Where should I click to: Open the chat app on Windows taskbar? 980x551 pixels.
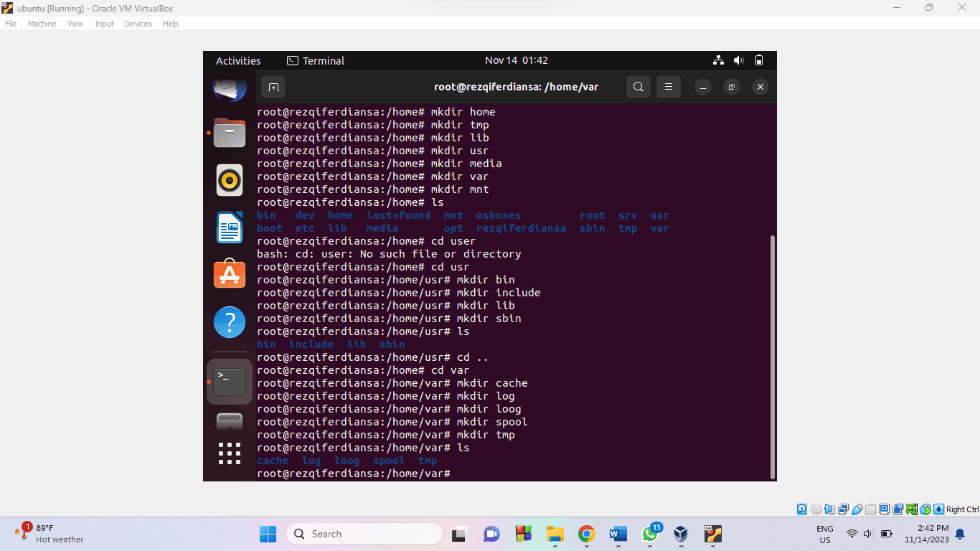pos(491,534)
